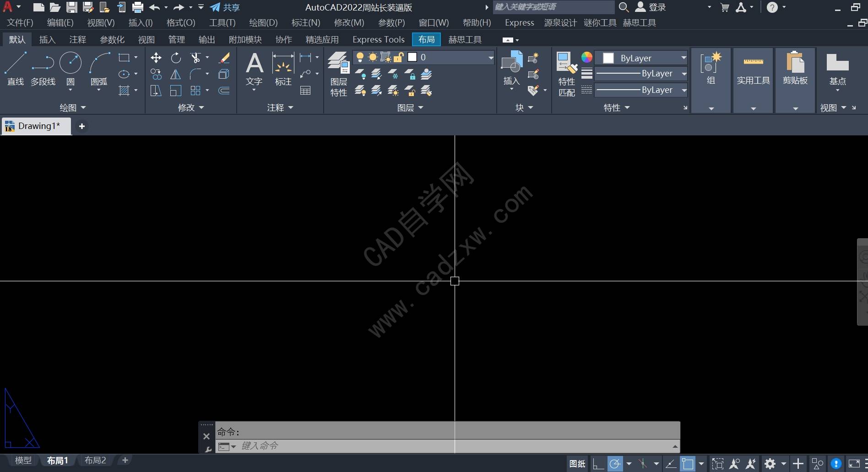Click the object color wheel icon
The image size is (868, 472).
pos(587,57)
